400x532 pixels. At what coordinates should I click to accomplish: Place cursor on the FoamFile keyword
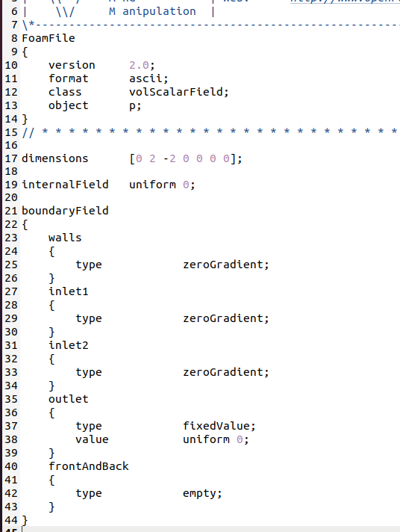(x=49, y=38)
